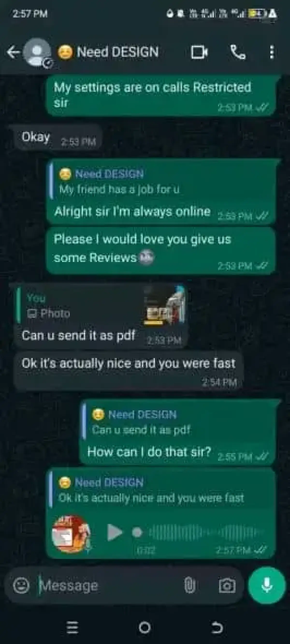The image size is (290, 644).
Task: Tap the Android recent apps navigation button
Action: 72,628
